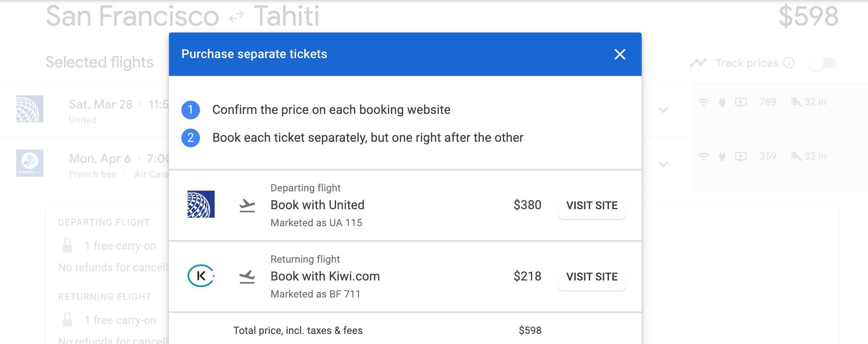868x344 pixels.
Task: Click United logo beside Sat, Mar 28 flight
Action: pos(30,109)
